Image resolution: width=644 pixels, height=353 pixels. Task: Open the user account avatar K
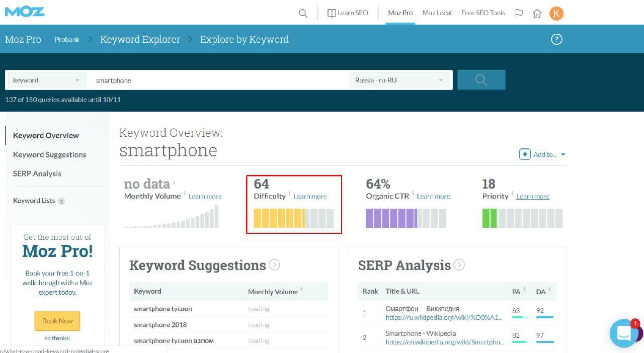click(x=556, y=14)
